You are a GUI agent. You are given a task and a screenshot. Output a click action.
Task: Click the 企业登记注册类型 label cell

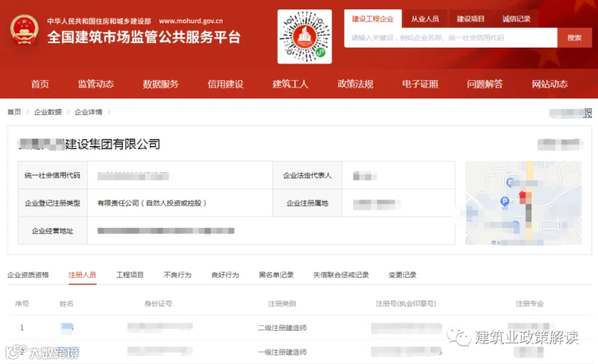(x=52, y=203)
